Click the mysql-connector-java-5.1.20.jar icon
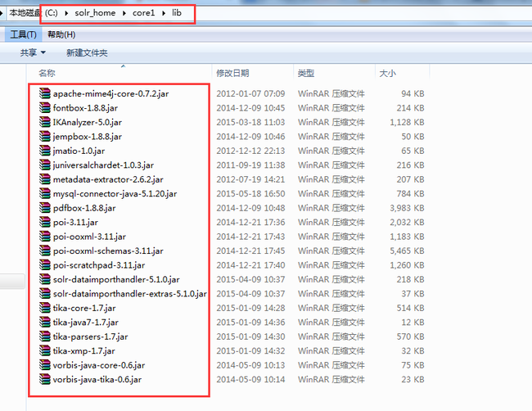 tap(45, 193)
